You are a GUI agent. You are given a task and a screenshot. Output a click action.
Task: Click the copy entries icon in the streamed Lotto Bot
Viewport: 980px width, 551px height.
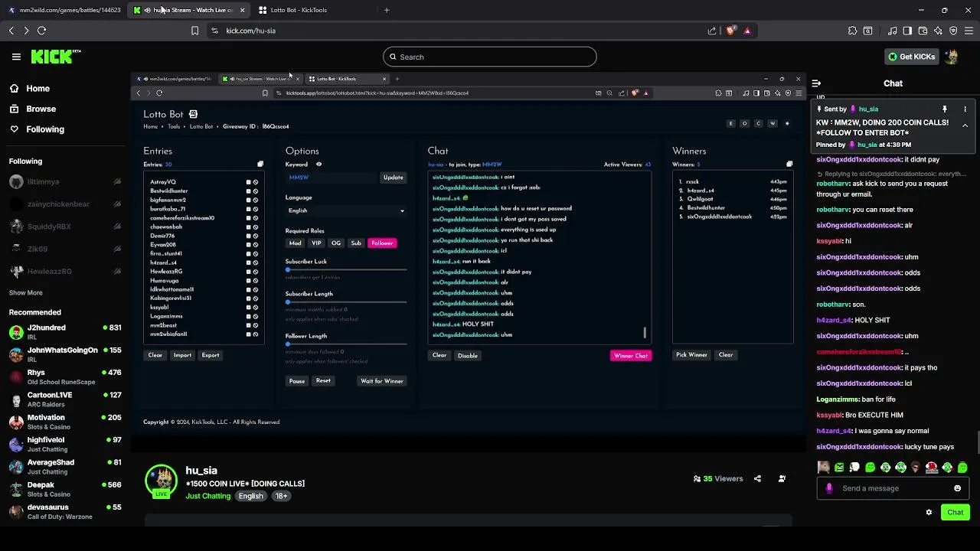point(260,165)
